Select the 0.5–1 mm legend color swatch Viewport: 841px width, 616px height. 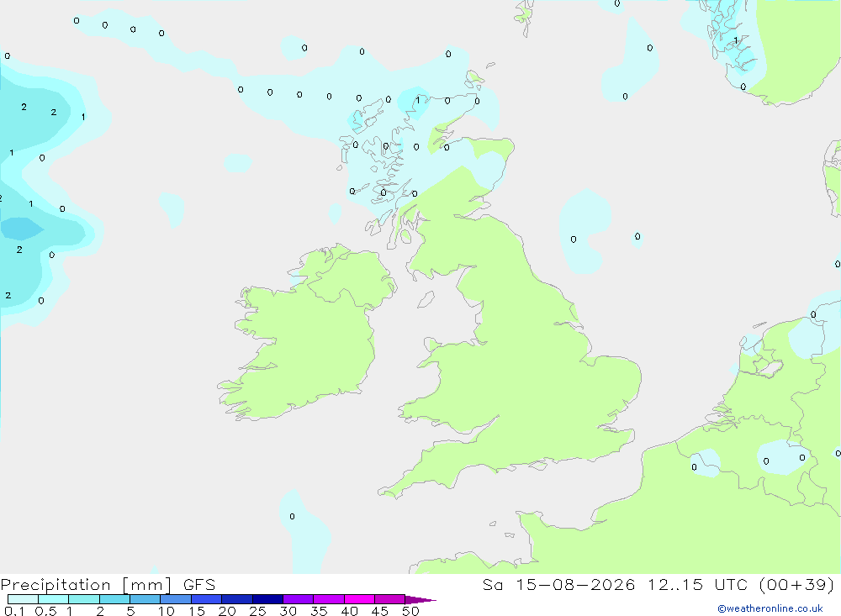pyautogui.click(x=53, y=599)
